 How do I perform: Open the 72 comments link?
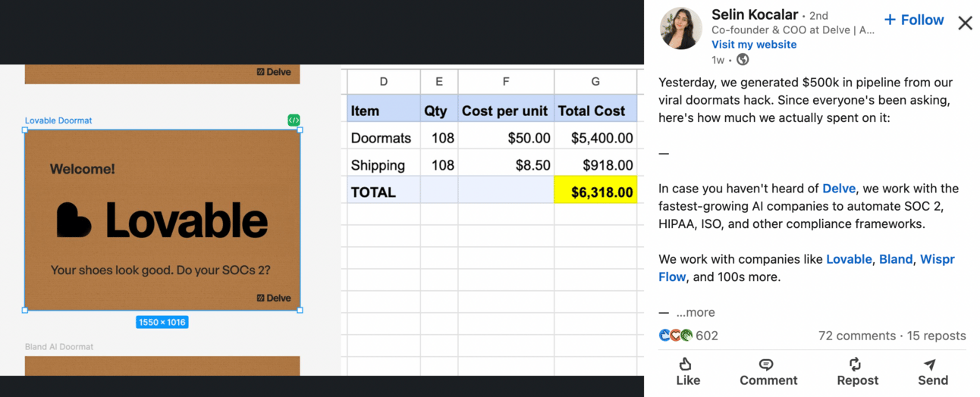point(857,336)
